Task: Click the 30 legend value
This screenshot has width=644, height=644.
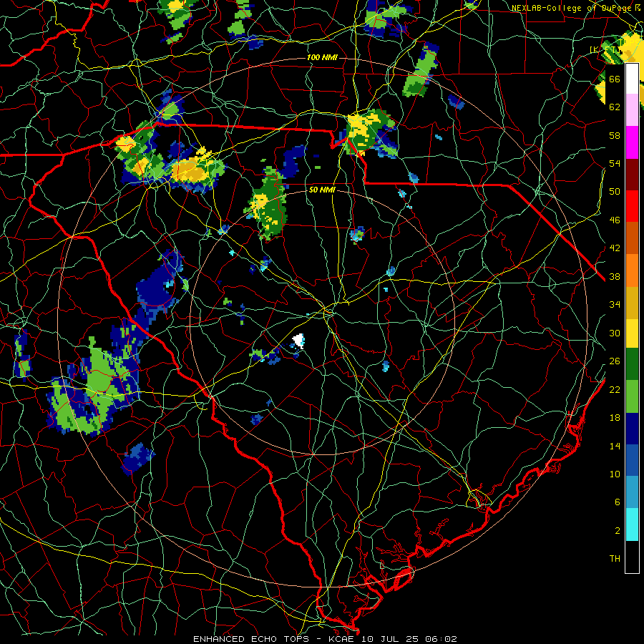Action: [x=615, y=333]
